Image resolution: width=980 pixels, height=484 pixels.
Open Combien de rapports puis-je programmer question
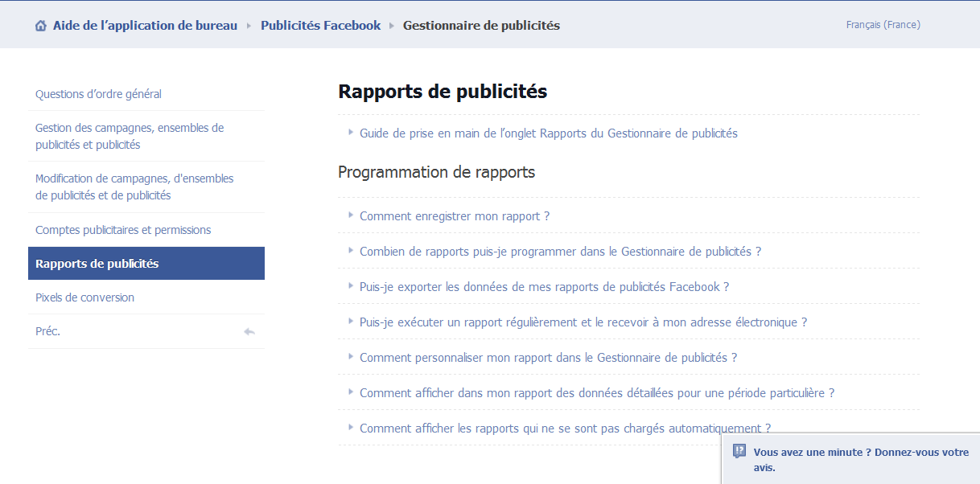pos(560,252)
